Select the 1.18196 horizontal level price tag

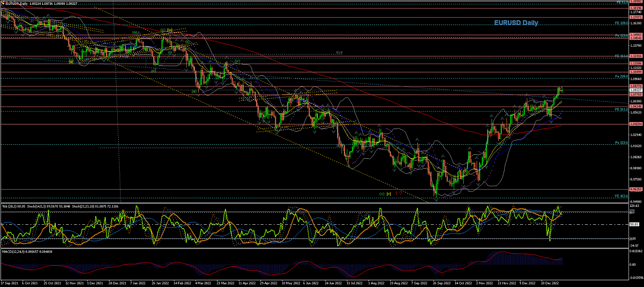636,9
